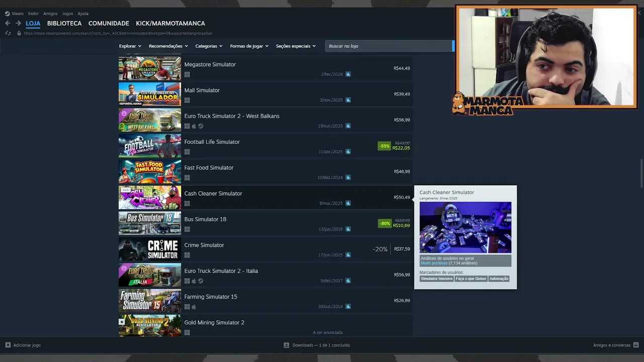Open Downloads status in the bottom bar
Screen dimensions: 644x362
coord(321,345)
